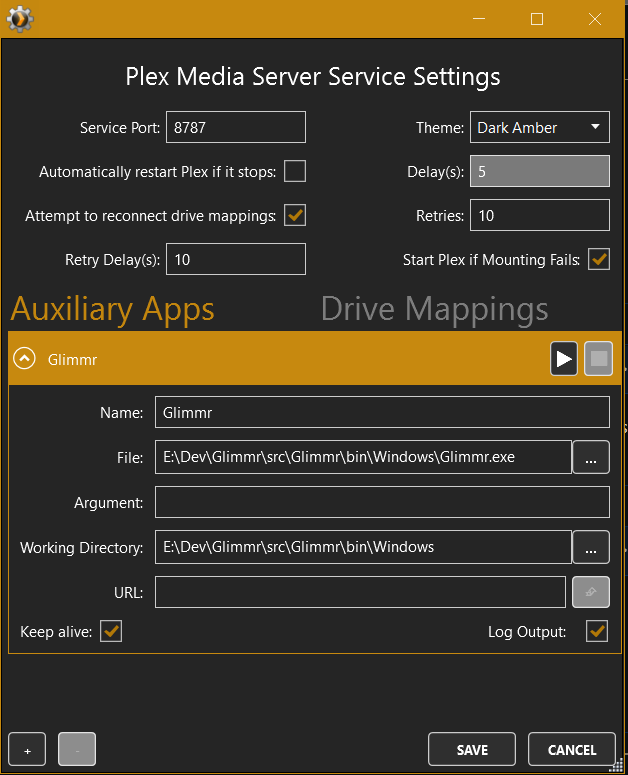This screenshot has height=775, width=628.
Task: Focus the Delay(s) field
Action: point(540,171)
